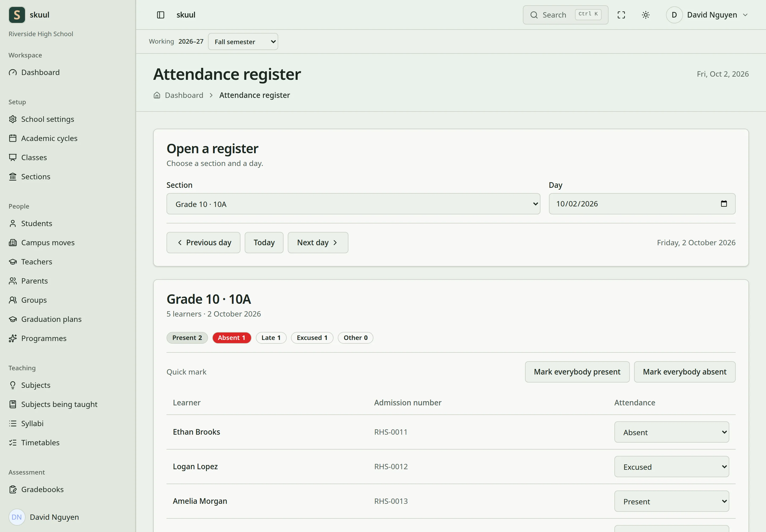The image size is (766, 532).
Task: Enter fullscreen mode via the header icon
Action: click(621, 15)
